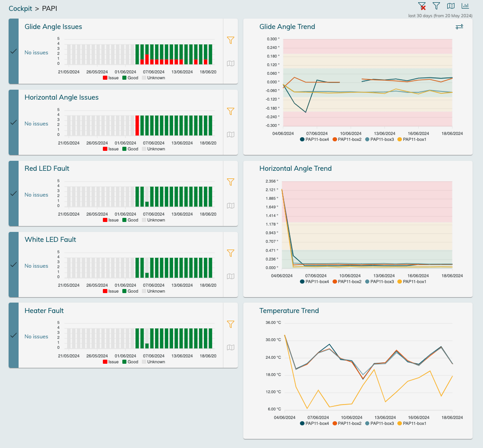Open the Glide Angle Issues card title
This screenshot has height=448, width=483.
(x=53, y=27)
